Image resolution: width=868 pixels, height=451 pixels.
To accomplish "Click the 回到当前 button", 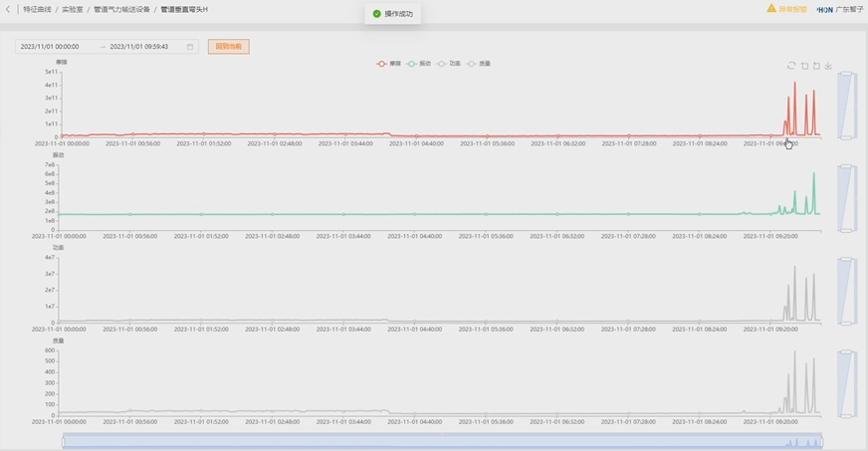I will 228,47.
